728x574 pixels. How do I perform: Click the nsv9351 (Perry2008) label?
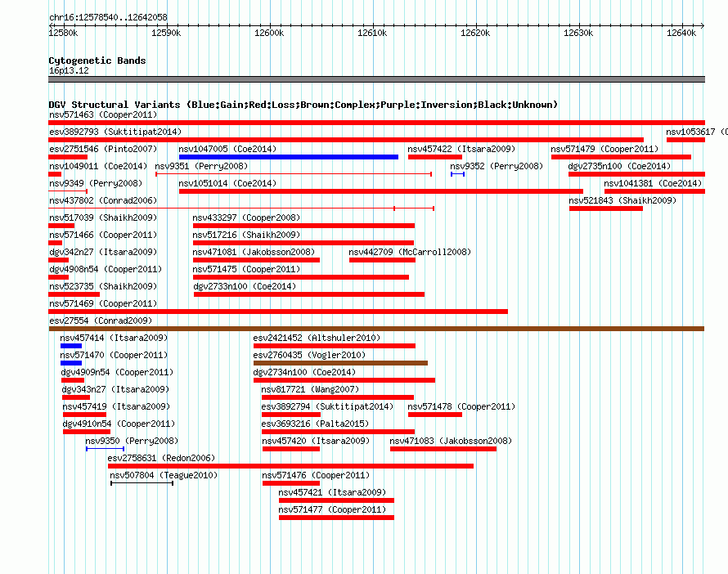tap(201, 166)
